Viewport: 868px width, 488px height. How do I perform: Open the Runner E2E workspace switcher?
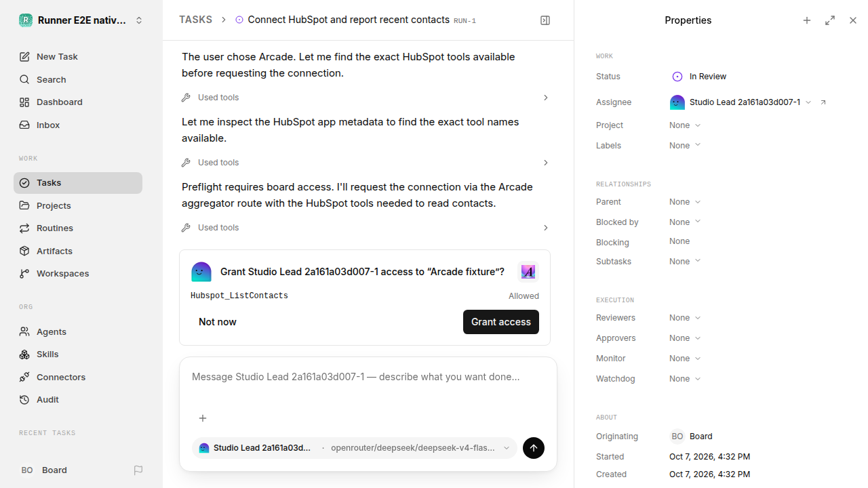(81, 20)
